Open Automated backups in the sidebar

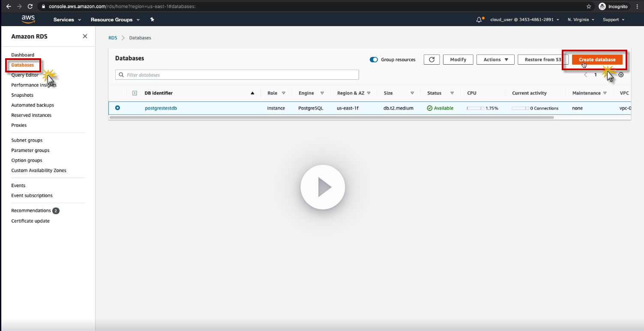[x=33, y=105]
